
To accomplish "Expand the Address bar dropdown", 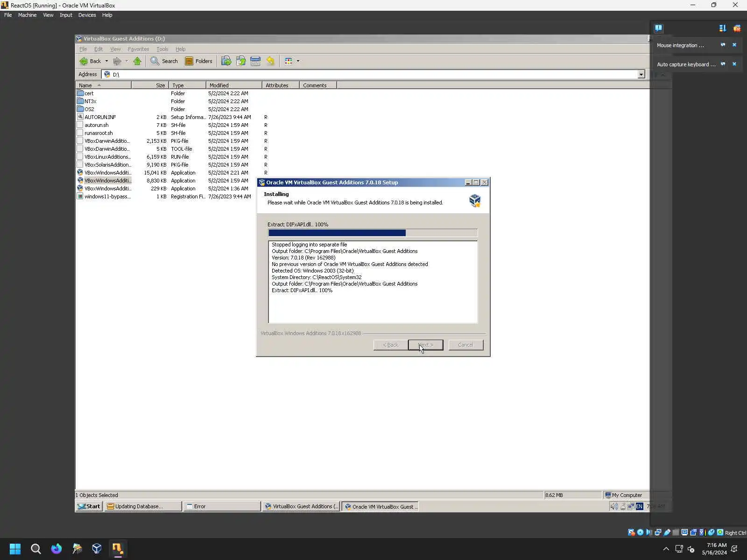I will (x=641, y=74).
